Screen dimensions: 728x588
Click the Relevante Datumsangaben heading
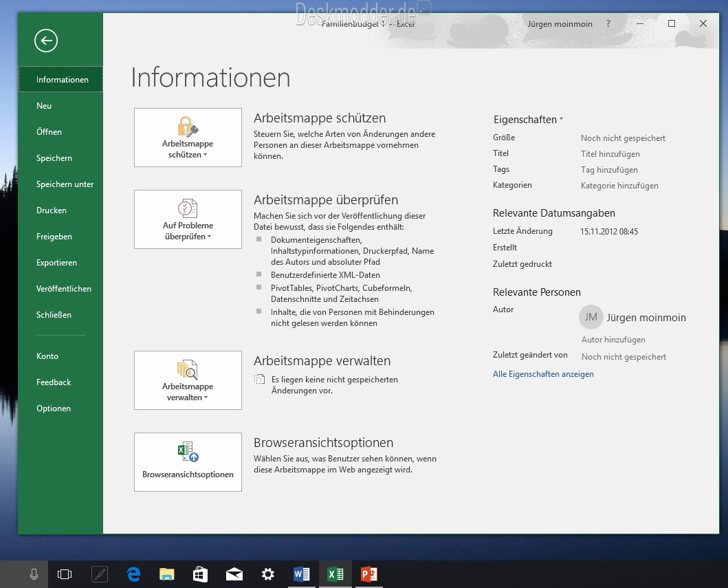click(554, 213)
